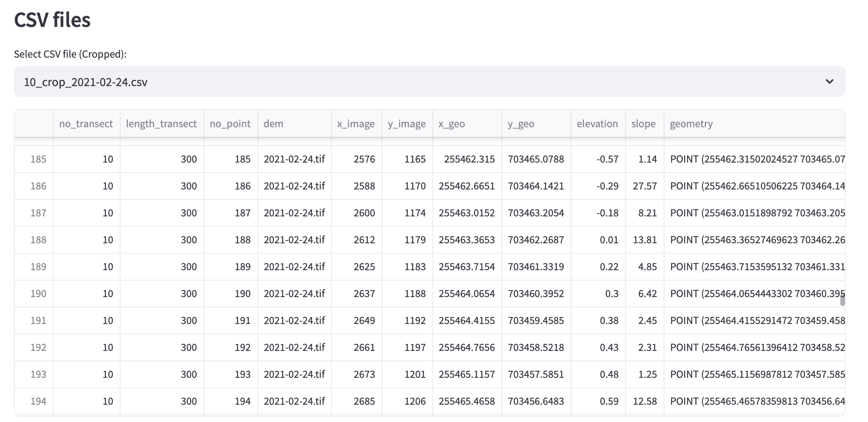868x422 pixels.
Task: Select row index 191
Action: pos(34,321)
